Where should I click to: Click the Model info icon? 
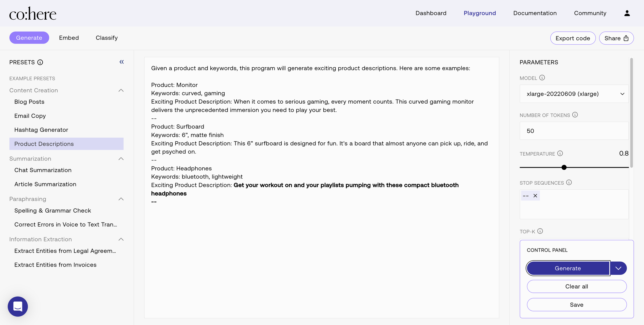coord(542,78)
